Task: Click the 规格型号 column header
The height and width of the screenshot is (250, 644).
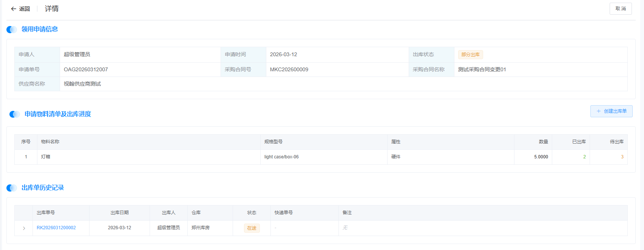Action: [x=273, y=142]
